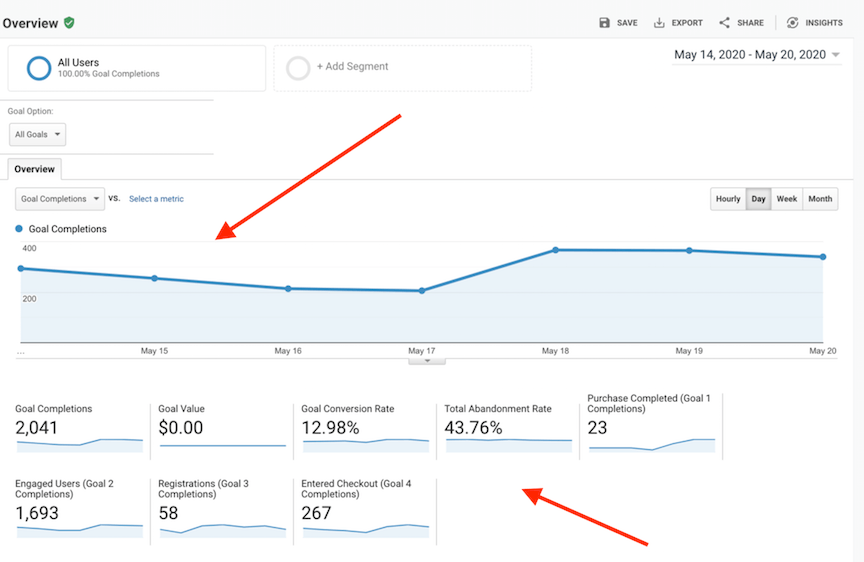
Task: Click the Export download icon
Action: tap(659, 23)
